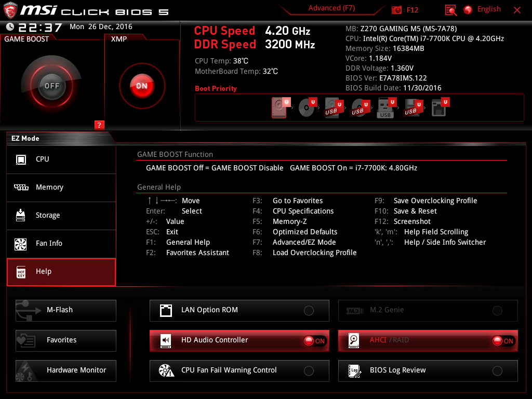Take a screenshot with the F12 camera icon
The height and width of the screenshot is (399, 532).
tap(396, 10)
